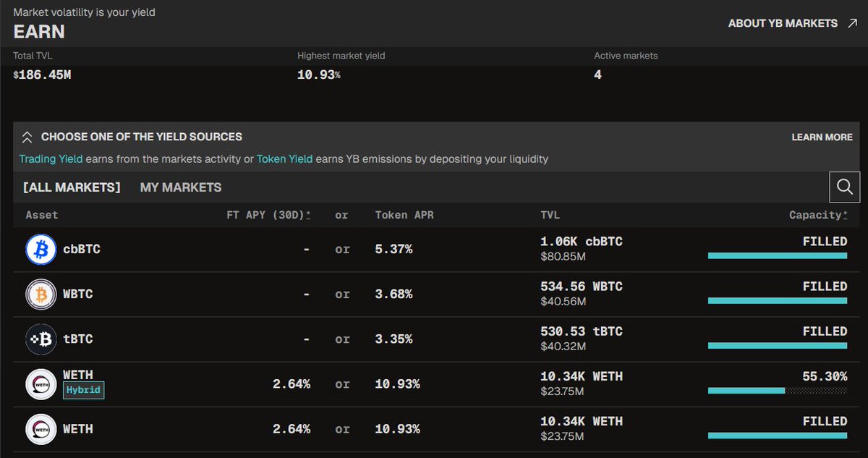
Task: Select the WBTC asset name
Action: coord(78,294)
